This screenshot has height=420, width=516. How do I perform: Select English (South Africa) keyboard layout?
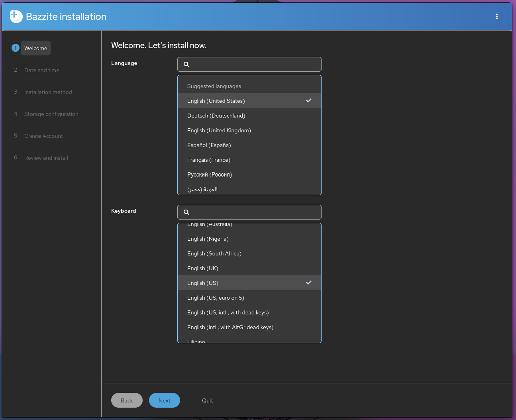click(x=214, y=253)
